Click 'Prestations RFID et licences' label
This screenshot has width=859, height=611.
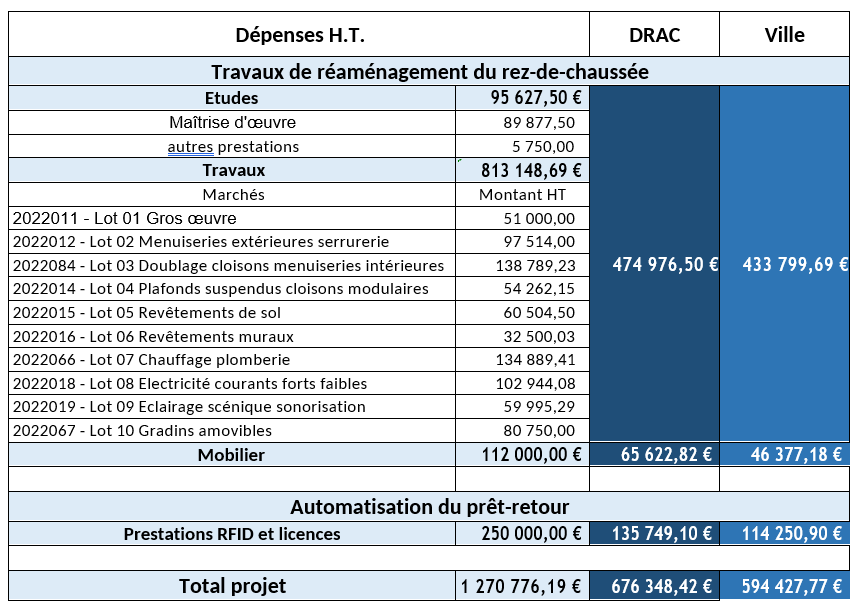[x=232, y=534]
